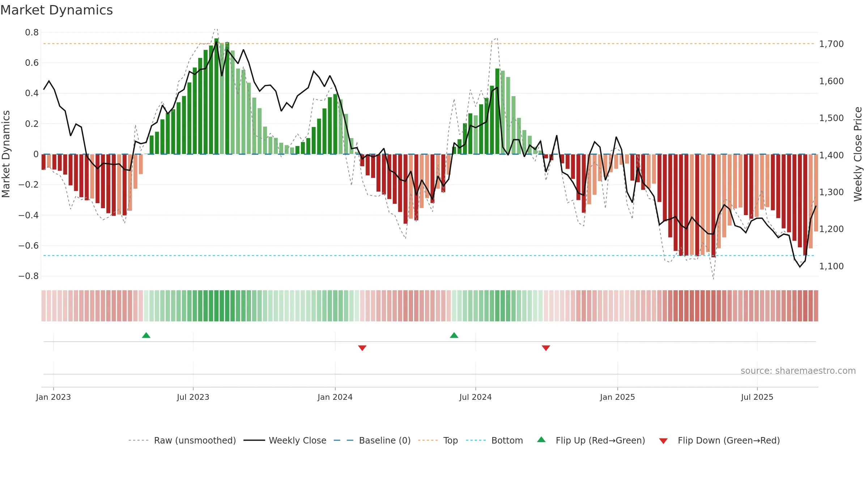Click the 1,100 price axis label

point(831,266)
